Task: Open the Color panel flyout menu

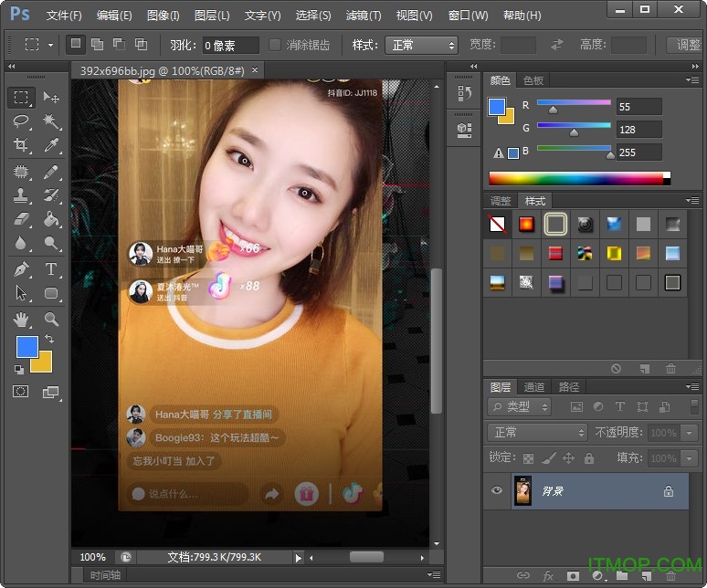Action: coord(692,80)
